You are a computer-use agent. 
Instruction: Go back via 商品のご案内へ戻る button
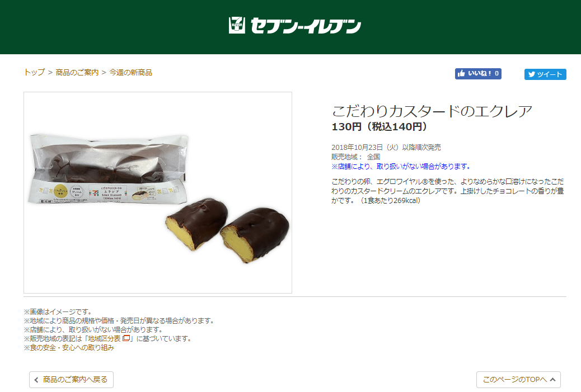tap(71, 380)
